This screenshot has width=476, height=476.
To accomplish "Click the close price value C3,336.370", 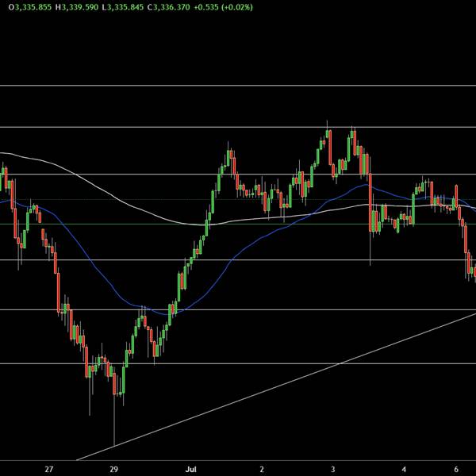I will tap(169, 7).
